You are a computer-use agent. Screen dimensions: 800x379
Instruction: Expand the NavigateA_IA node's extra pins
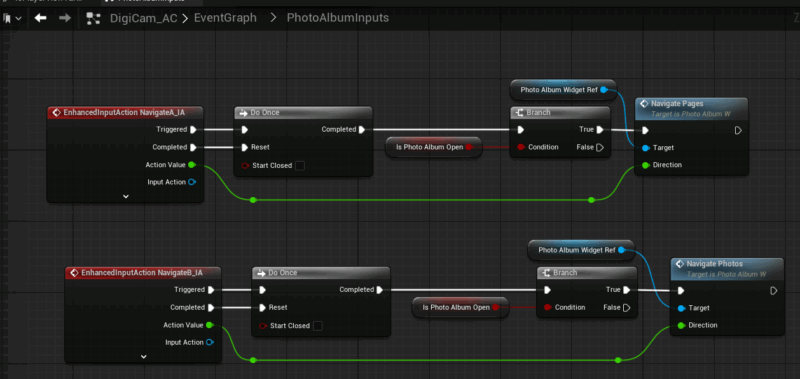pyautogui.click(x=126, y=196)
